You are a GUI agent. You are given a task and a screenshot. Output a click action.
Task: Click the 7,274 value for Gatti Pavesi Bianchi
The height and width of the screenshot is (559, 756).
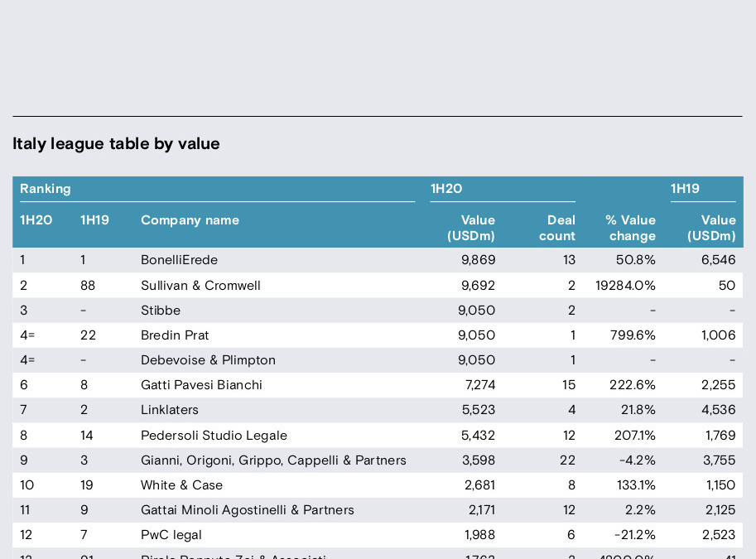pyautogui.click(x=480, y=385)
